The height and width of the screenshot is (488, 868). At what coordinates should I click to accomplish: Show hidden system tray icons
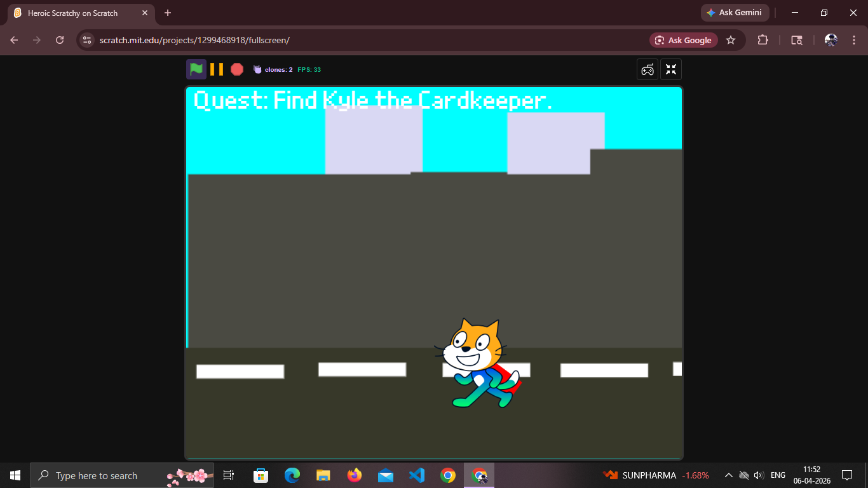point(729,475)
